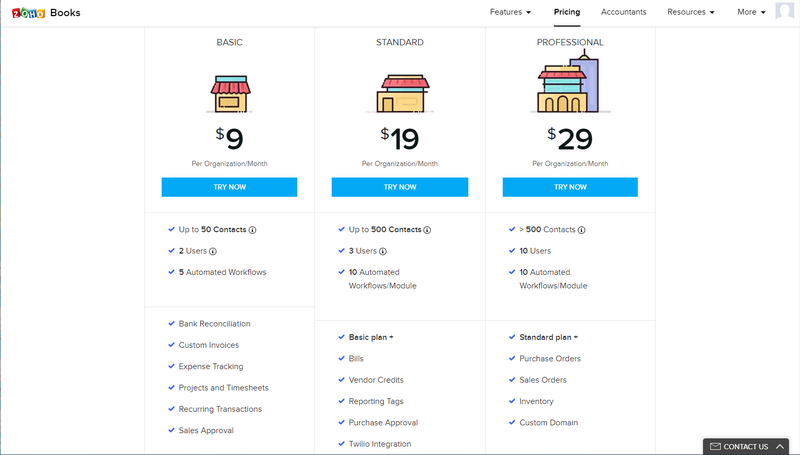Image resolution: width=800 pixels, height=455 pixels.
Task: Click the envelope icon in Contact Us
Action: 715,446
